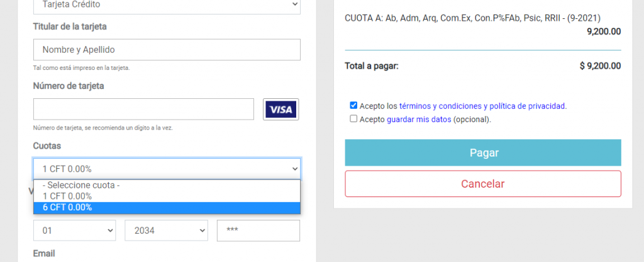Pick the Seleccione cuota placeholder option
The height and width of the screenshot is (262, 644).
(x=167, y=185)
